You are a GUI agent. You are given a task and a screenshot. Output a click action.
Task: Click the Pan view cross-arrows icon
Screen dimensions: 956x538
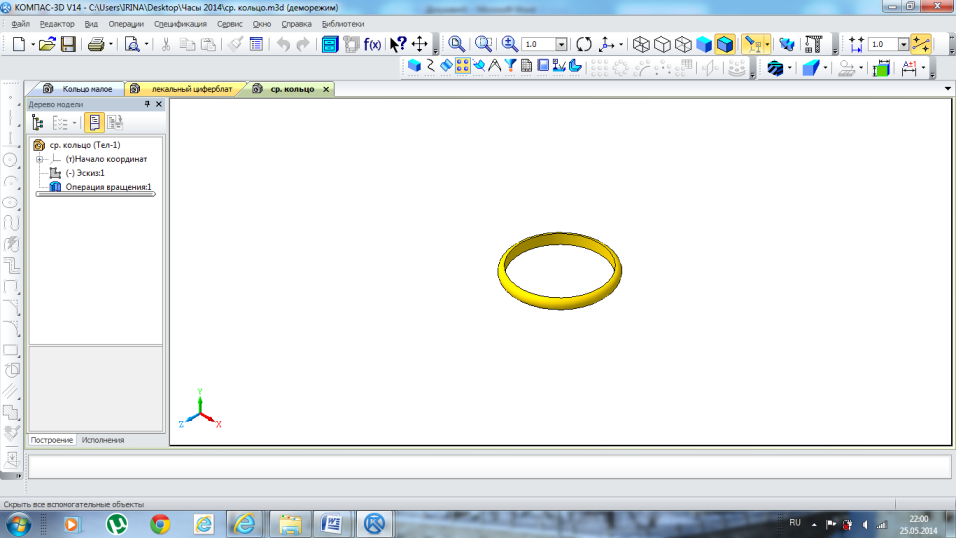point(420,44)
